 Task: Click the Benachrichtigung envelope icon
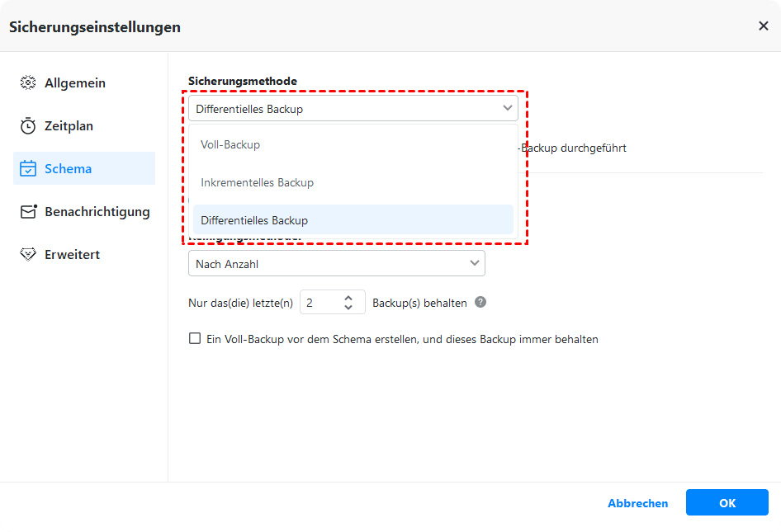coord(29,212)
